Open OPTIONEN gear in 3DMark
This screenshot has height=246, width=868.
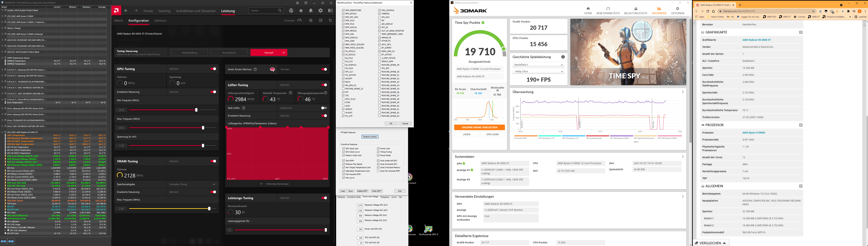(677, 11)
